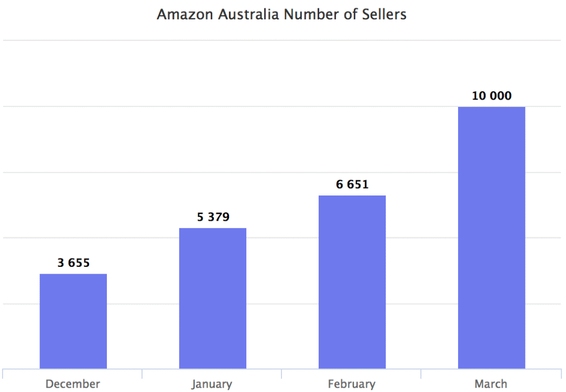The image size is (566, 392).
Task: Click the axis tick between January and February
Action: click(x=281, y=374)
